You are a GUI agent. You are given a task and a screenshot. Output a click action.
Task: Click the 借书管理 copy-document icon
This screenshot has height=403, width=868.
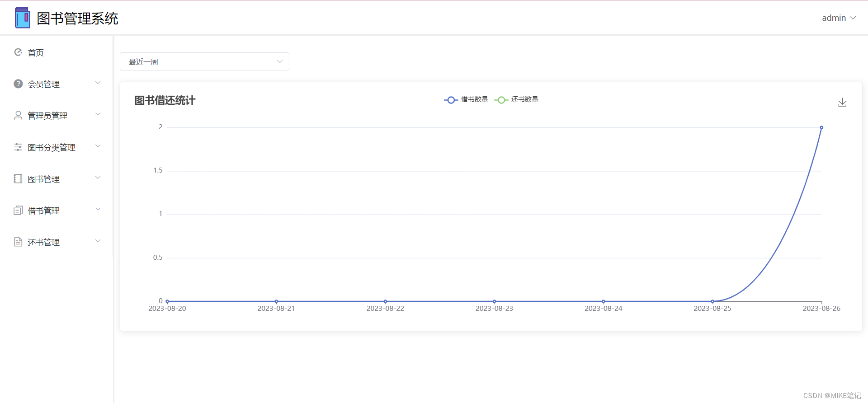tap(18, 210)
